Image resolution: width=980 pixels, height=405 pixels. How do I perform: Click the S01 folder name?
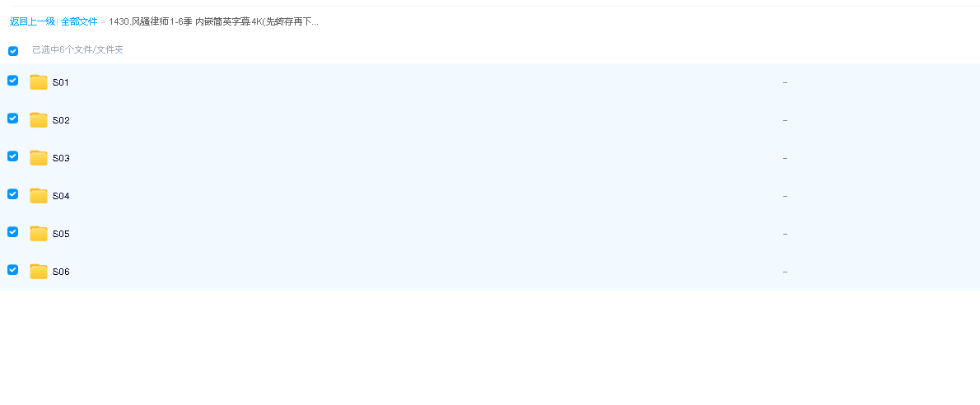[61, 82]
